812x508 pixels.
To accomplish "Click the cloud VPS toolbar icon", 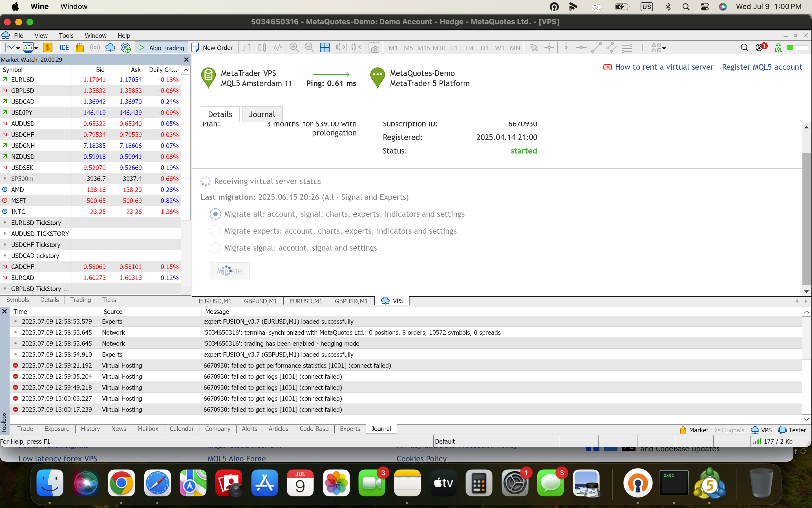I will click(110, 48).
